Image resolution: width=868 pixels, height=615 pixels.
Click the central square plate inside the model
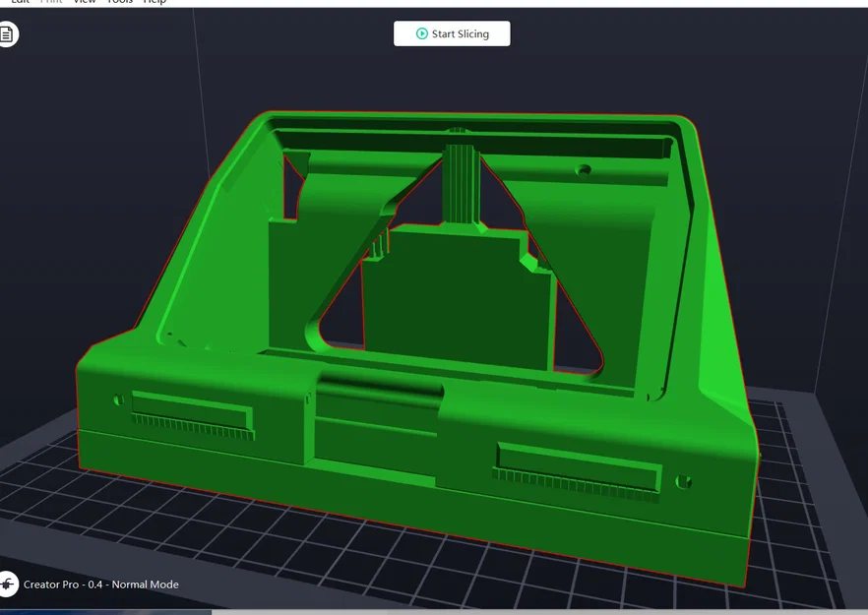tap(459, 299)
